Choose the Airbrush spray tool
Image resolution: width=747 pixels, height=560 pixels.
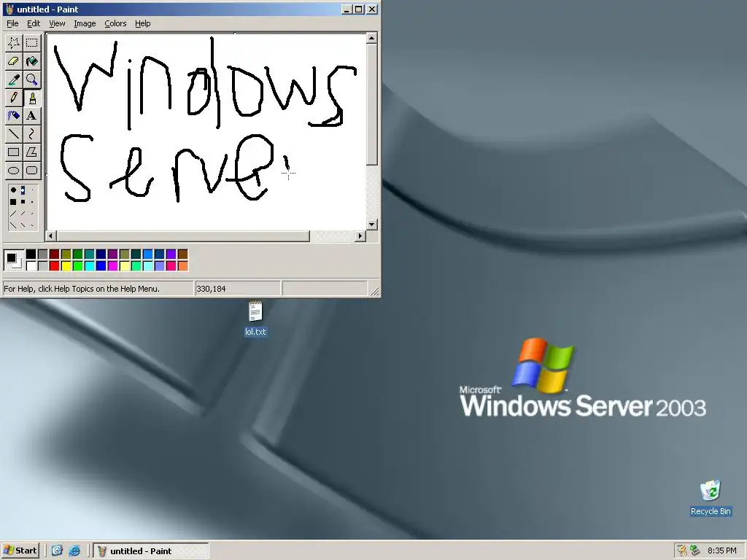coord(13,116)
